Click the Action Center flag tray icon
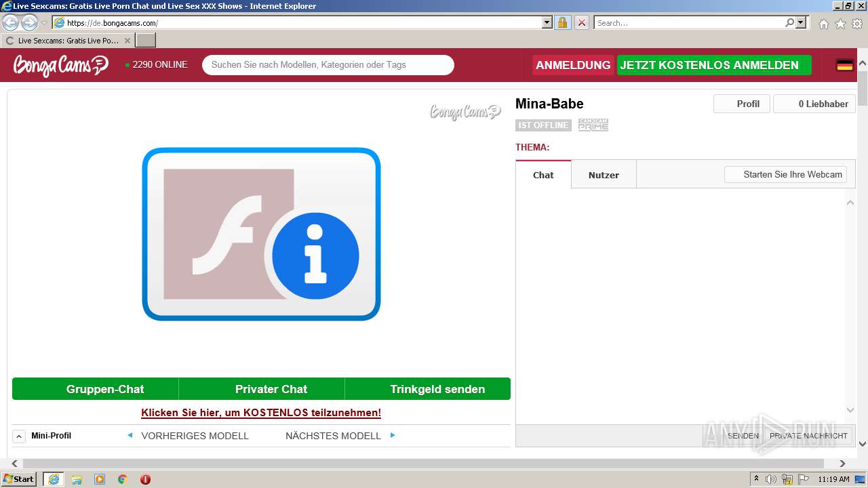Viewport: 868px width, 488px height. [803, 479]
